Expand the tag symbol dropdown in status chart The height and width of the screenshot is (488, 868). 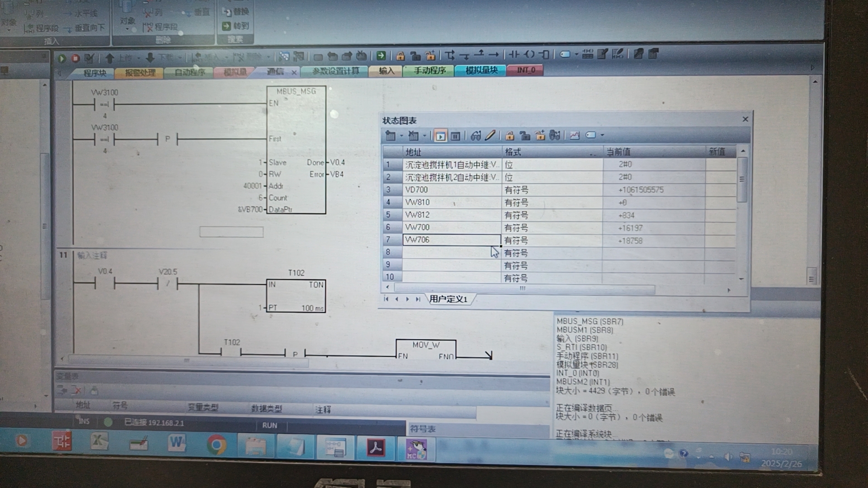pyautogui.click(x=602, y=136)
